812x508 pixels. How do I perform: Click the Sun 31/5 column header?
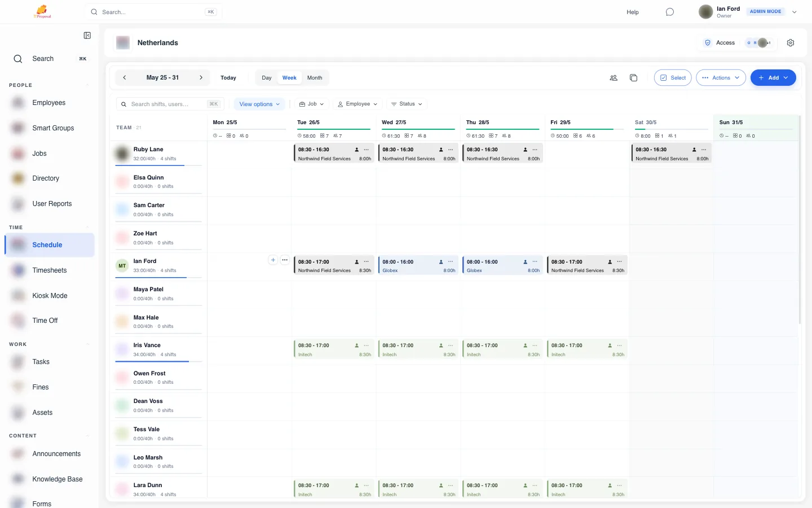point(756,128)
